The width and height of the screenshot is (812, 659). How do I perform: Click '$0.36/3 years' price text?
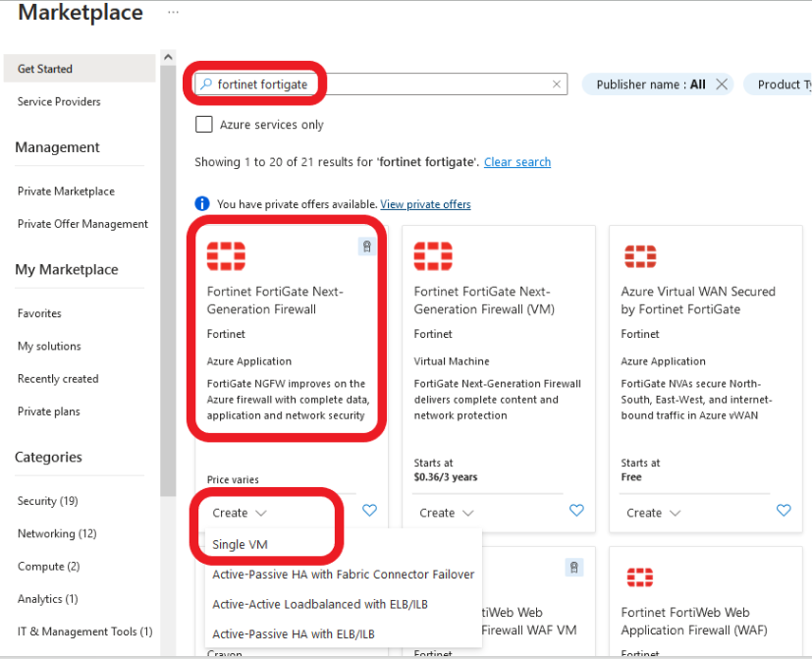click(446, 477)
